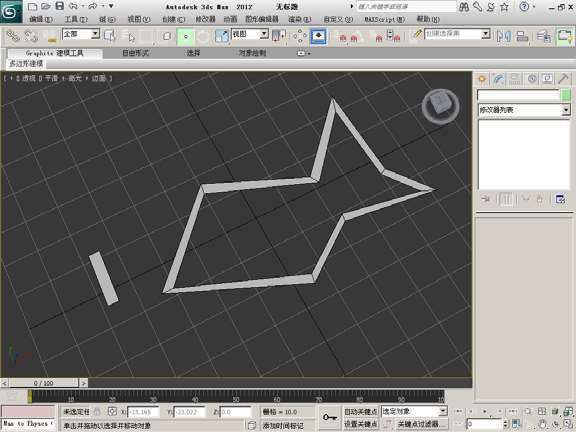Open the Hierarchy command panel icon
Screen dimensions: 576x432
click(515, 79)
